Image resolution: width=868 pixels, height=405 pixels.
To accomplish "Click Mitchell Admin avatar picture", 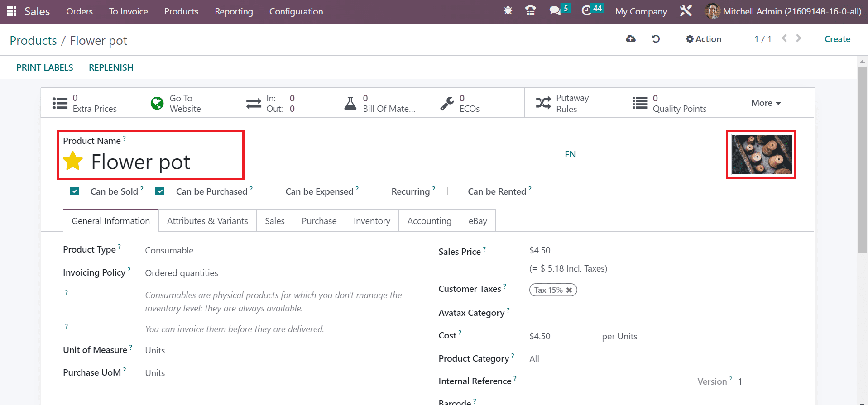I will point(712,11).
